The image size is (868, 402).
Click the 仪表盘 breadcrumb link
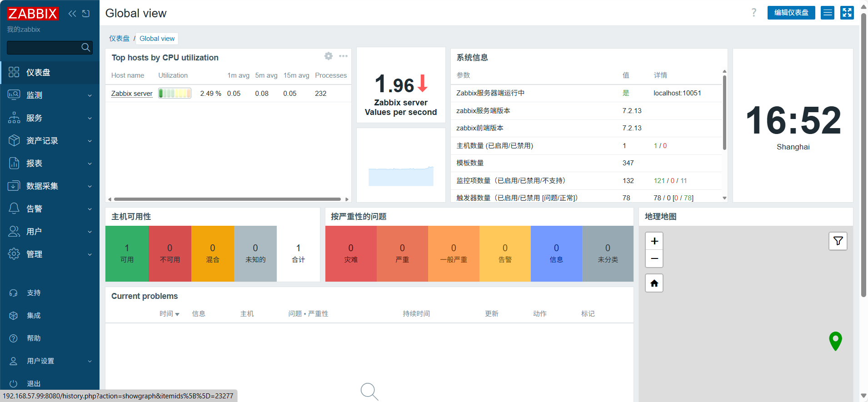click(119, 39)
